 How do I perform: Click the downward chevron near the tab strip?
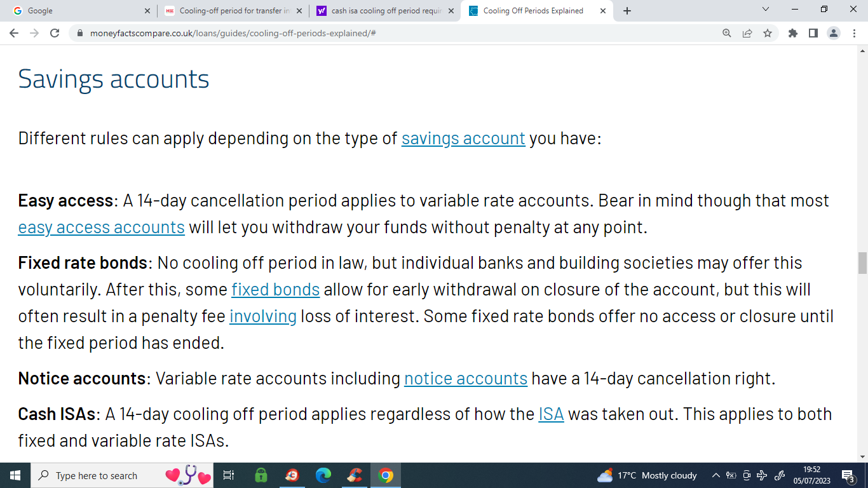click(764, 10)
